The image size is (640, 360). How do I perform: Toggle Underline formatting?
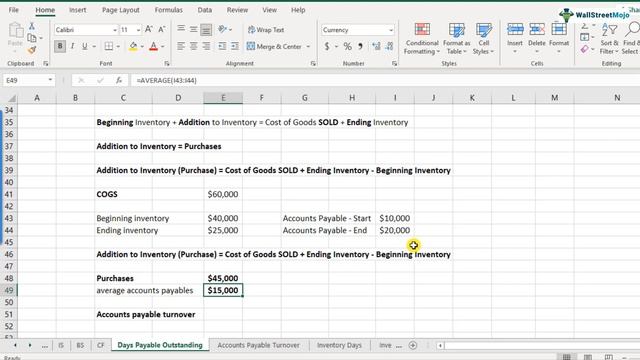coord(84,46)
